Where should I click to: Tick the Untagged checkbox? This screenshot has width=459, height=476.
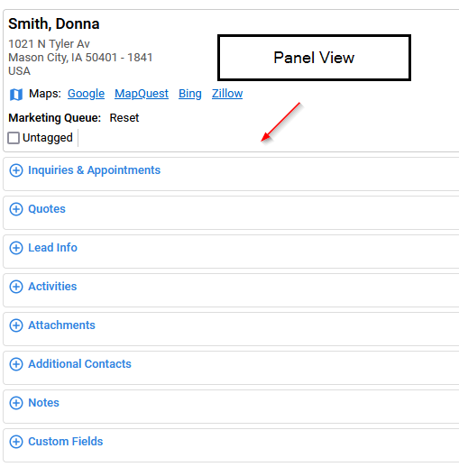pyautogui.click(x=14, y=138)
